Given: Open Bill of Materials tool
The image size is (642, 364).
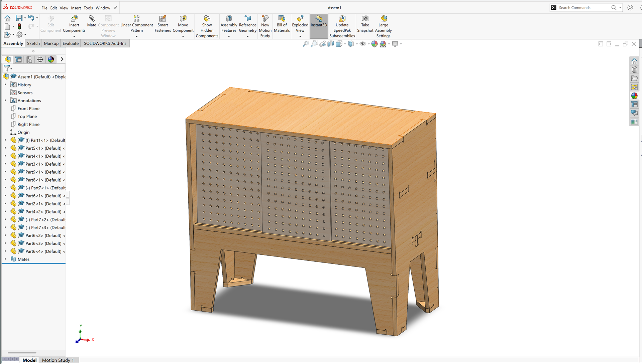Looking at the screenshot, I should [x=282, y=19].
